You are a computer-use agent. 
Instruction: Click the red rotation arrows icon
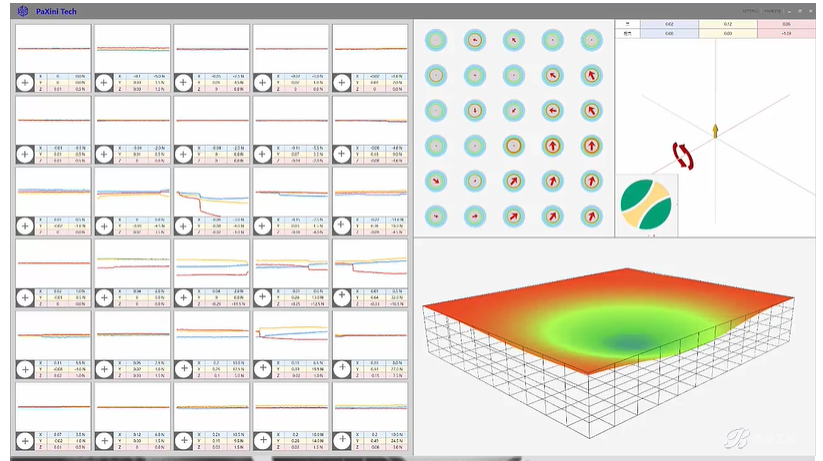683,156
